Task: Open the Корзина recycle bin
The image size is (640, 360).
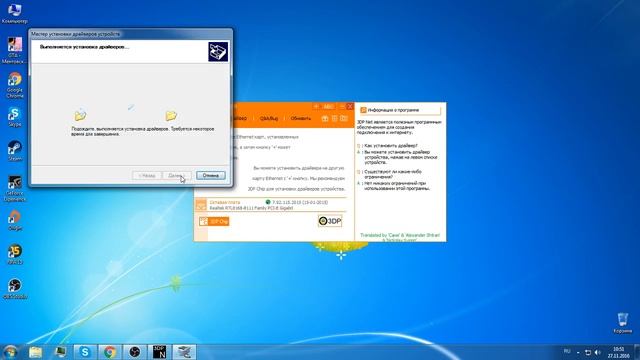Action: [x=622, y=323]
